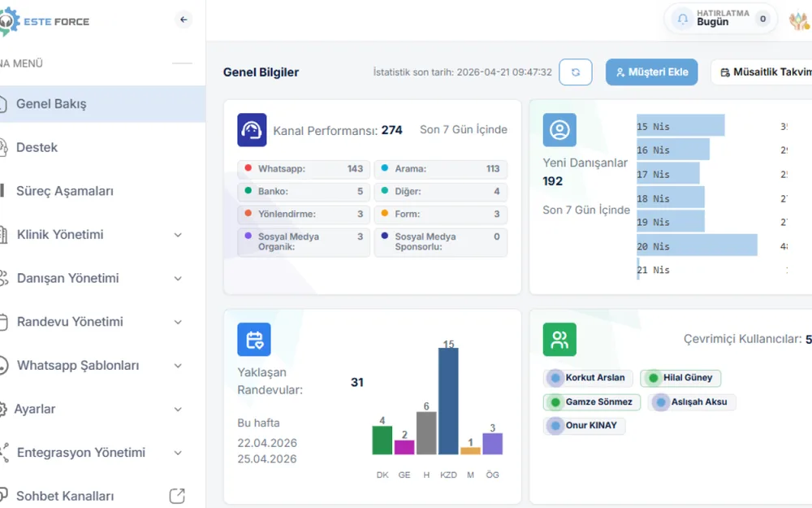The height and width of the screenshot is (508, 812).
Task: Click the DK green appointments bar
Action: pos(382,440)
